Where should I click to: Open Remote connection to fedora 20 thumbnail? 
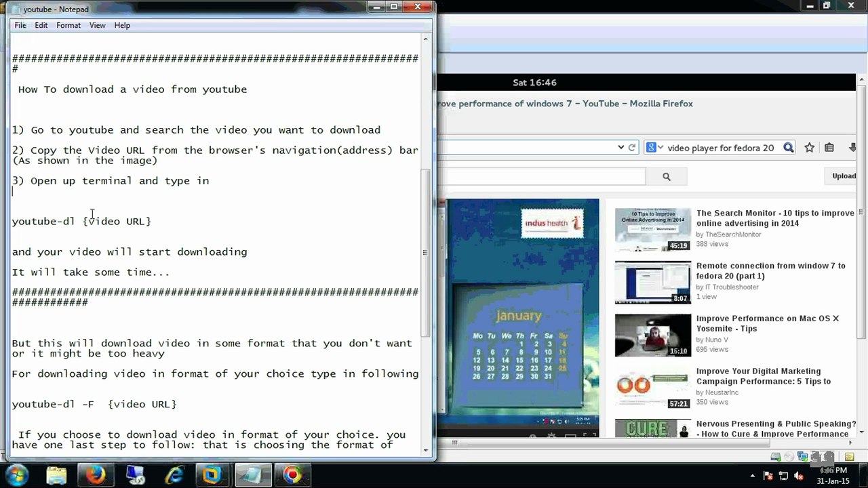tap(653, 283)
